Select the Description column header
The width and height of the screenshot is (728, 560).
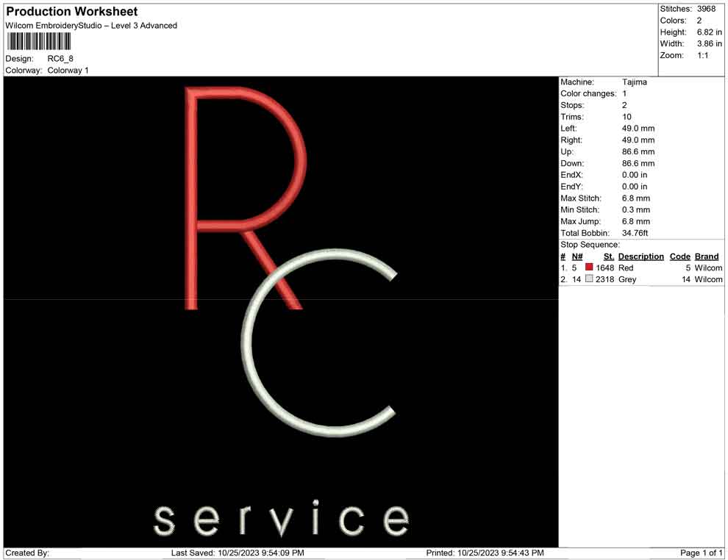pos(640,256)
